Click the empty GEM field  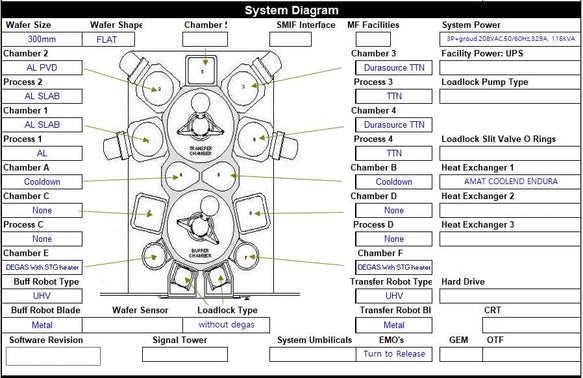(461, 354)
